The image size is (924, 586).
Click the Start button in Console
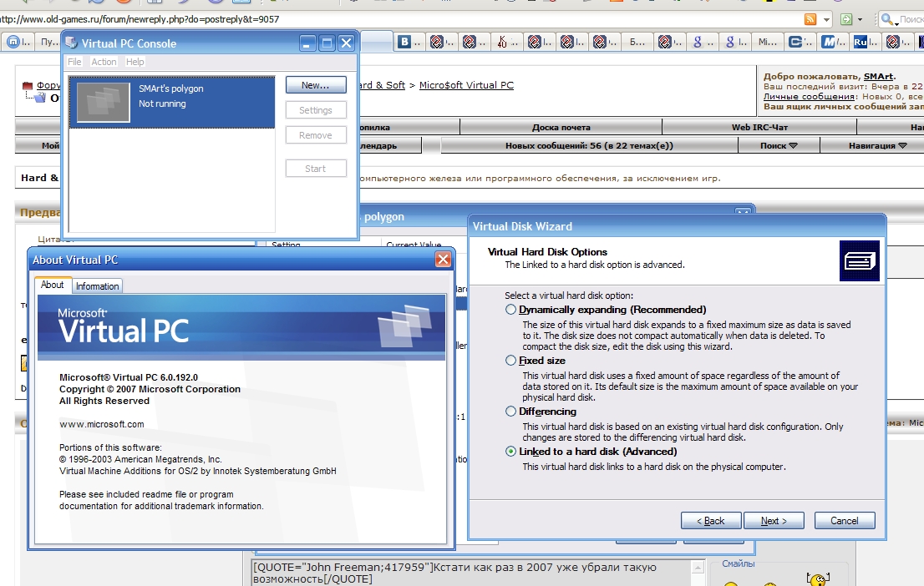coord(316,169)
